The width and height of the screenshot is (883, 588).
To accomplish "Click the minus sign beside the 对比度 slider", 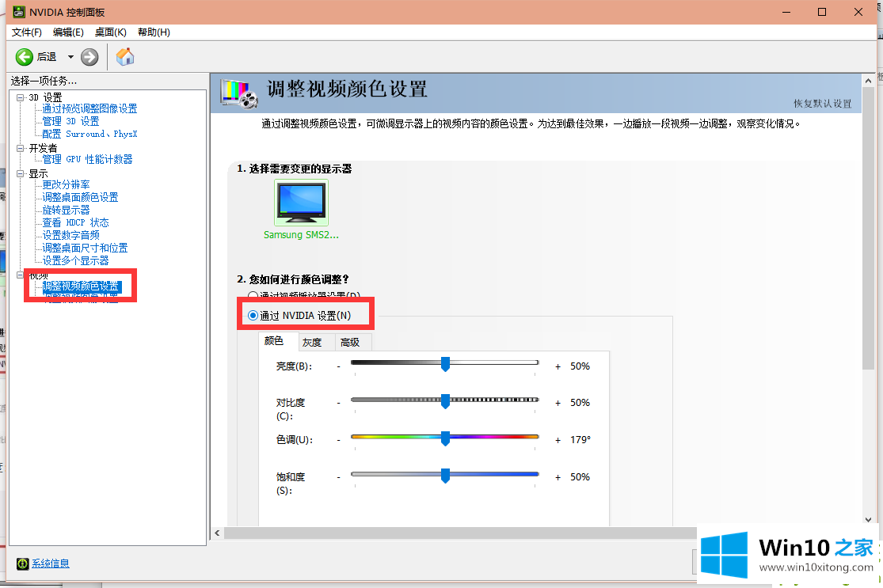I will 338,403.
